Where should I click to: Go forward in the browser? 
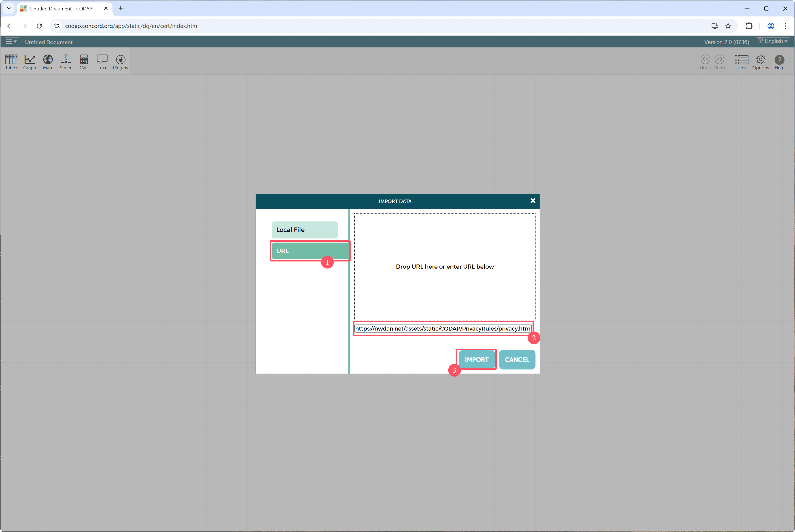(24, 26)
